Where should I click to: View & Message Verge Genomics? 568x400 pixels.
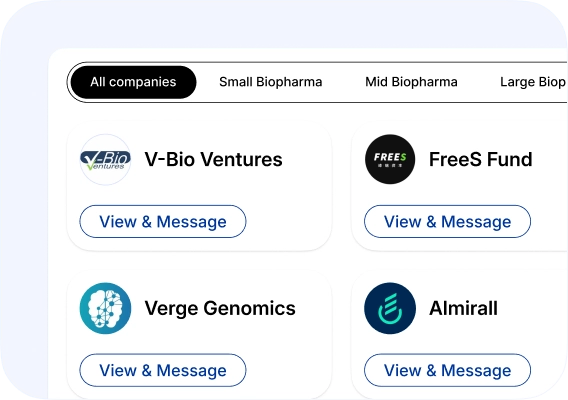[163, 370]
